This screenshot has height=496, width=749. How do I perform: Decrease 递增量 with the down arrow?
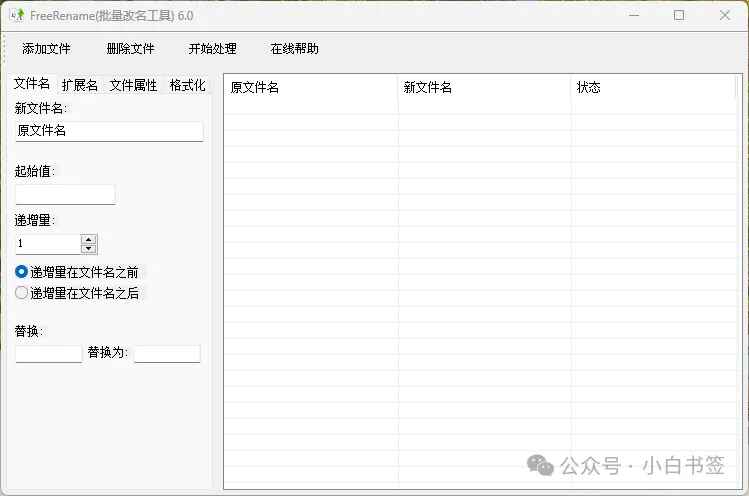coord(88,249)
